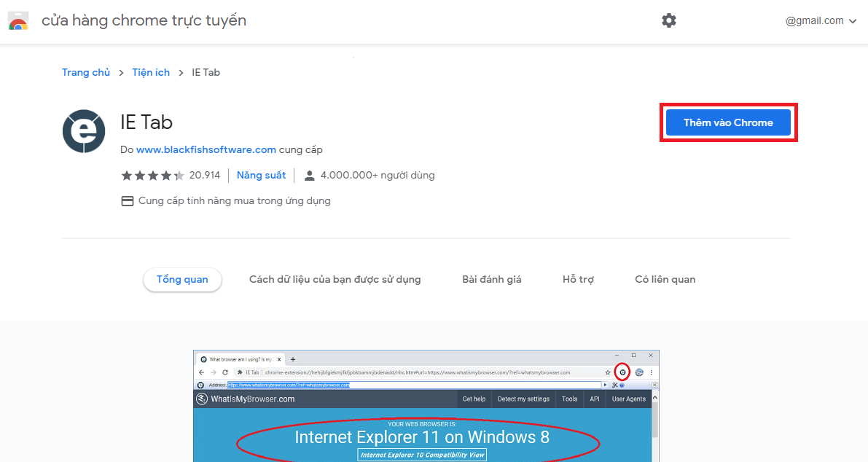Click the extension preview screenshot image
The image size is (868, 462).
[x=426, y=406]
